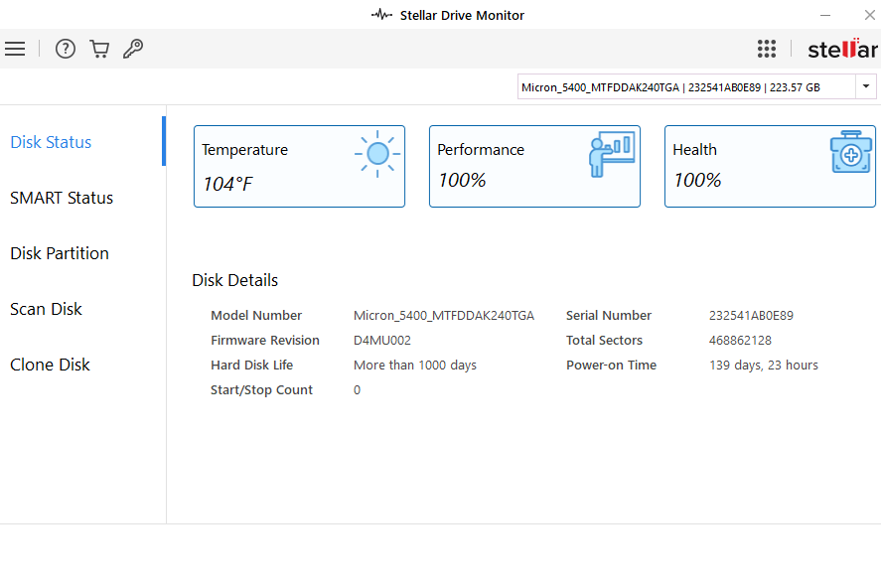Click the Performance 100% value
This screenshot has width=881, height=588.
click(x=462, y=181)
